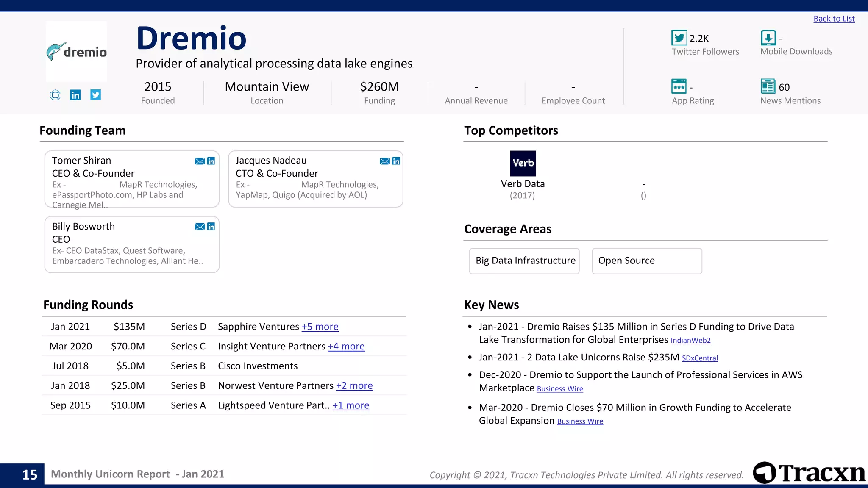Image resolution: width=868 pixels, height=488 pixels.
Task: Click the Twitter Followers bird icon
Action: (679, 38)
